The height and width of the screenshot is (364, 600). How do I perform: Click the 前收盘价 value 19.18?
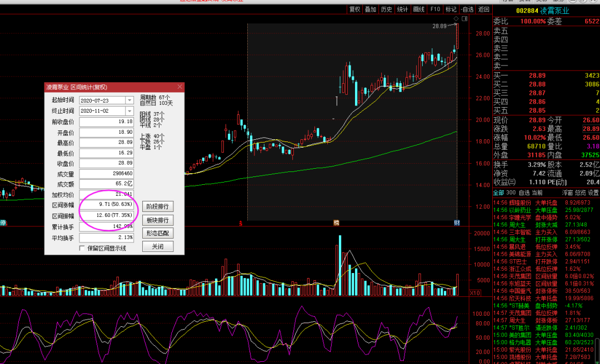click(106, 122)
